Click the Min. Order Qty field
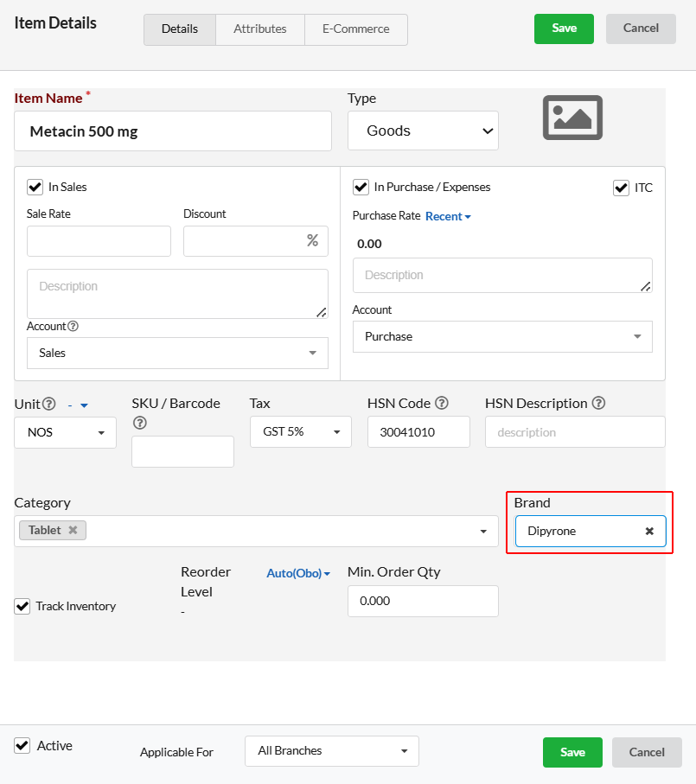 click(423, 601)
